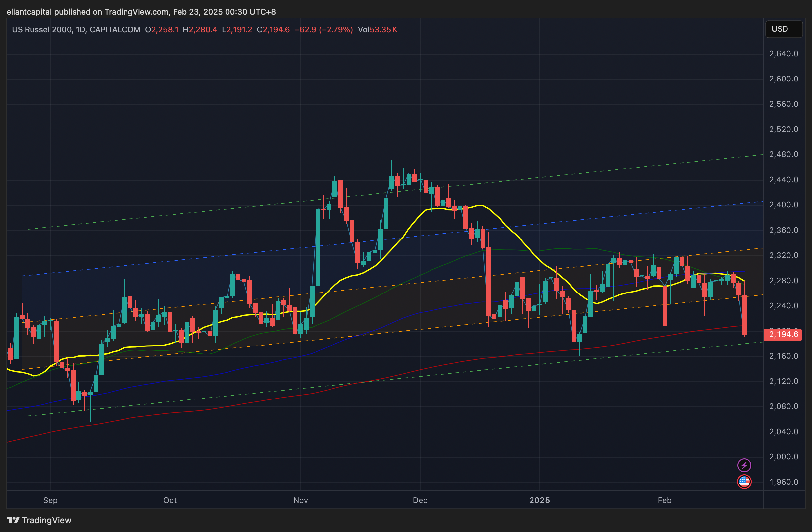Screen dimensions: 812x532
Task: Click the TradingView wordmark text
Action: pos(47,520)
